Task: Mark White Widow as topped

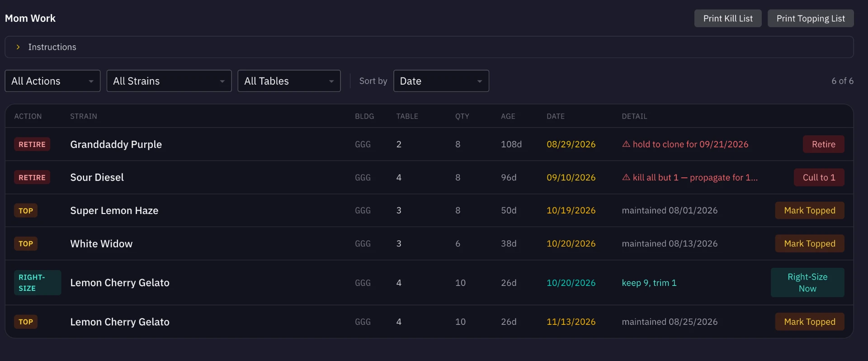Action: tap(810, 243)
